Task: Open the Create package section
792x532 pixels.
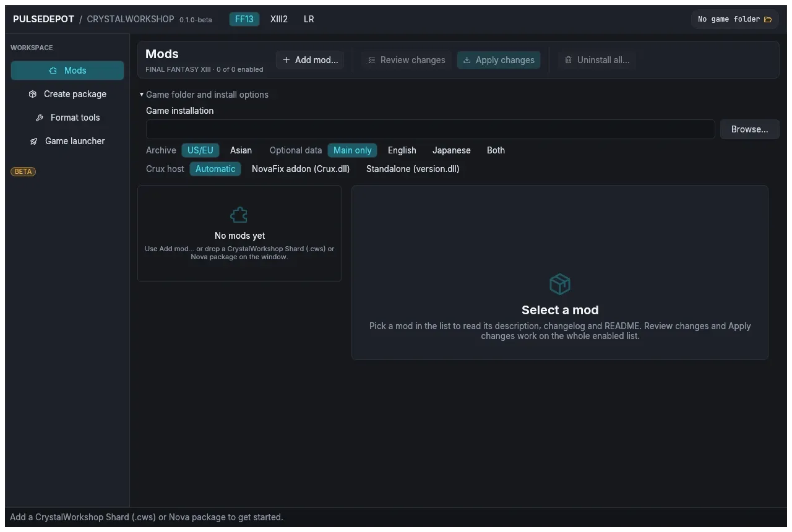Action: [67, 94]
